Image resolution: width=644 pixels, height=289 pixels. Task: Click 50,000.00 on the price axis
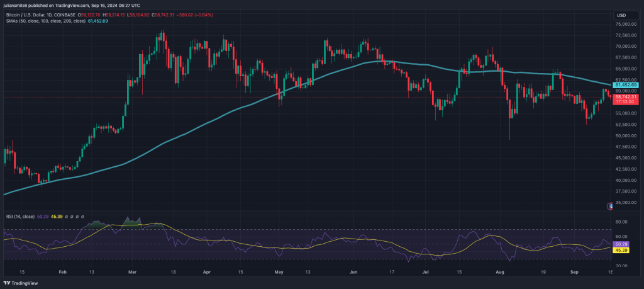[x=627, y=135]
